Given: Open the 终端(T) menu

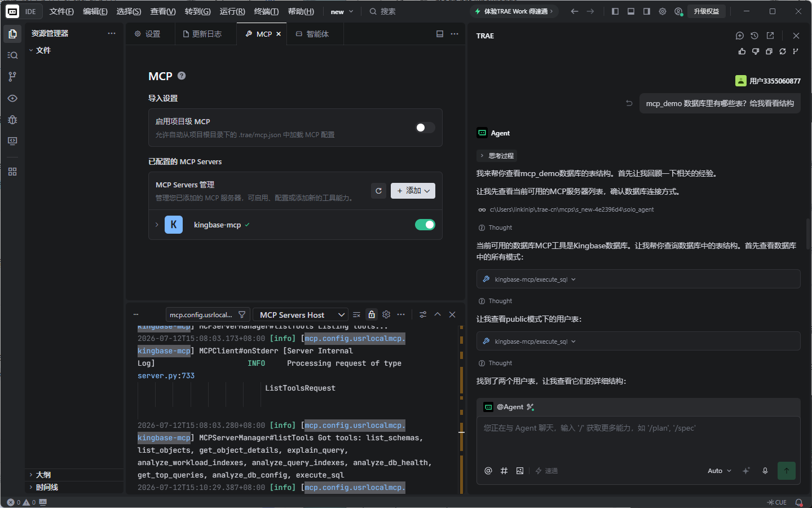Looking at the screenshot, I should 266,11.
